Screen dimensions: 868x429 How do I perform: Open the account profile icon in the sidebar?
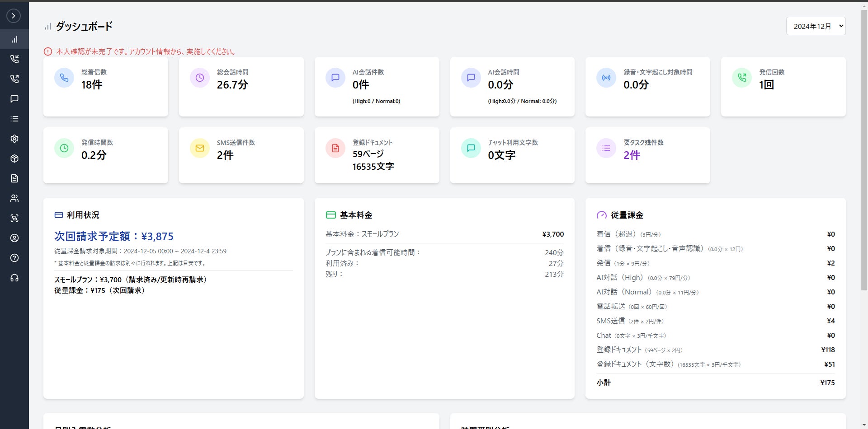14,238
